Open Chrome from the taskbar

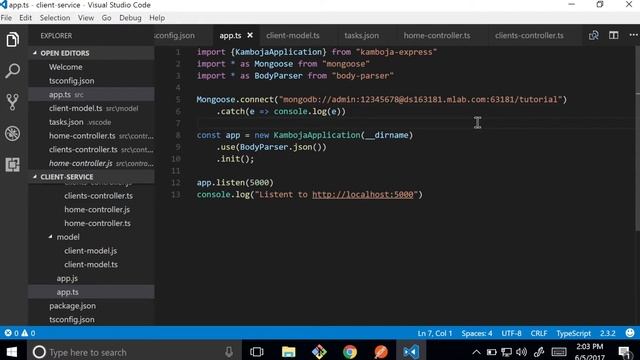pyautogui.click(x=350, y=352)
